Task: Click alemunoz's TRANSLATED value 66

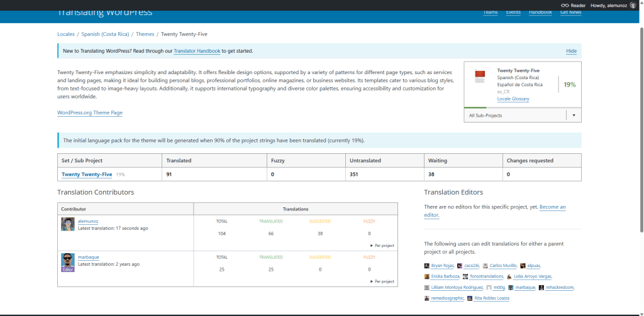Action: (270, 234)
